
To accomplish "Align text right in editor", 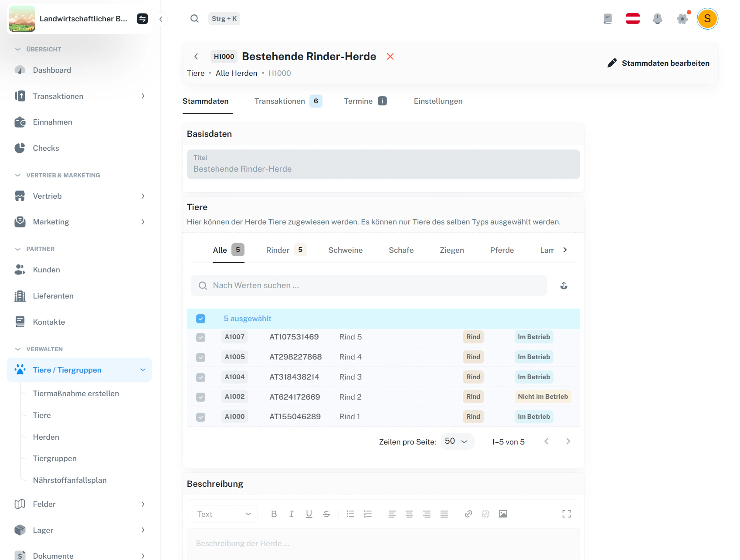I will (427, 514).
